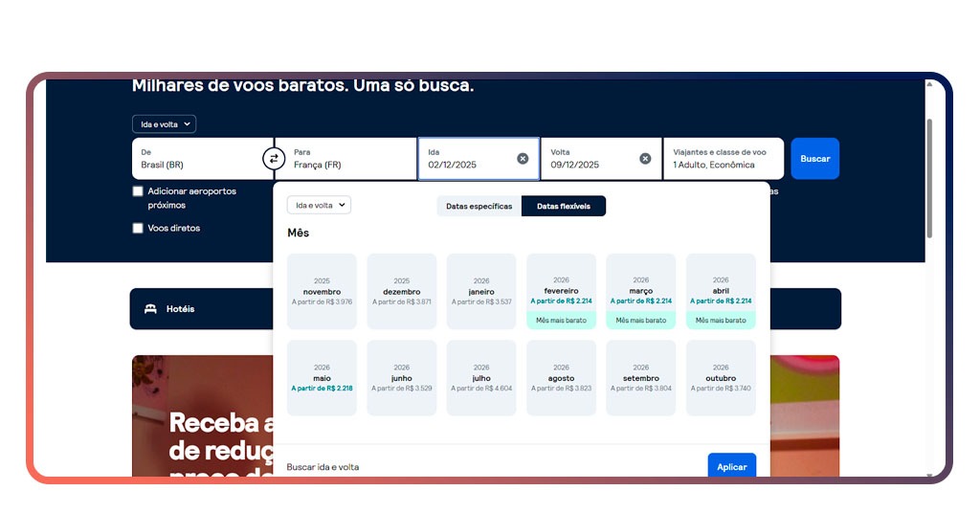Image resolution: width=980 pixels, height=513 pixels.
Task: Select junho 2026 month card
Action: tap(402, 378)
